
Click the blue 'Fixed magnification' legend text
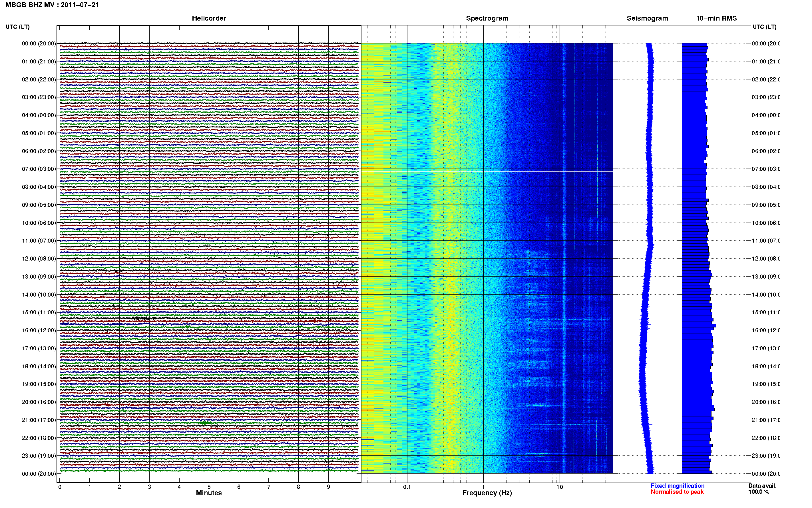(x=678, y=486)
